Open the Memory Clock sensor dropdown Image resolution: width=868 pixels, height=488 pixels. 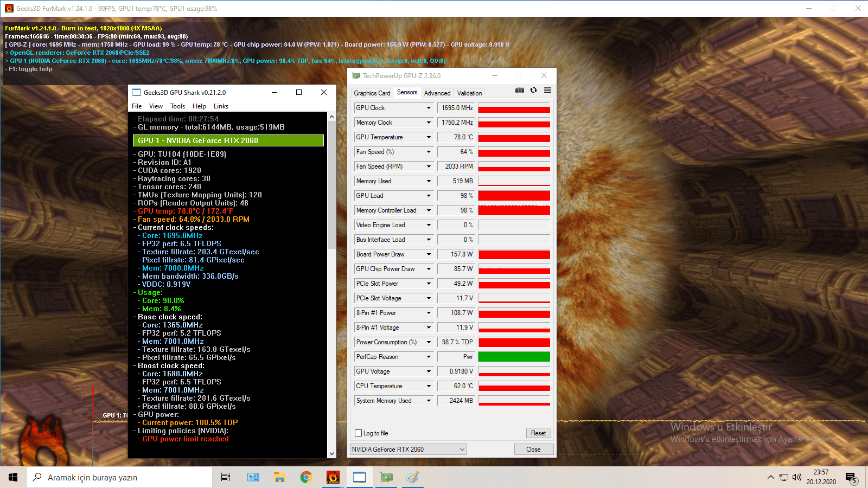tap(429, 123)
